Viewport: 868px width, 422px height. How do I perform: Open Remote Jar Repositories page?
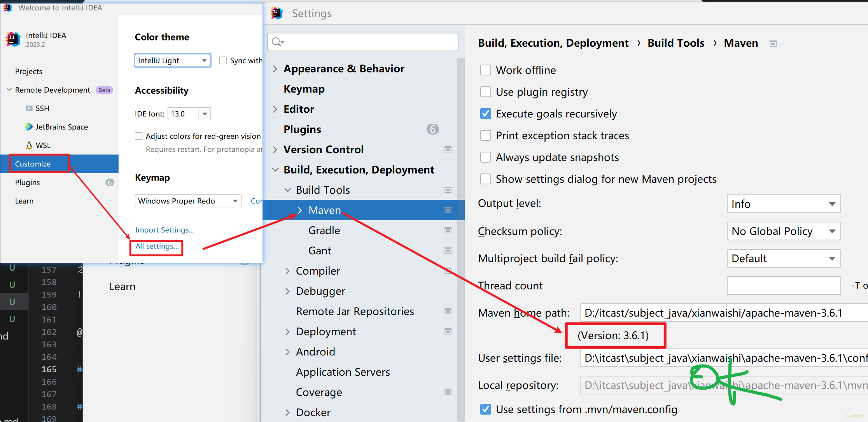[x=355, y=312]
